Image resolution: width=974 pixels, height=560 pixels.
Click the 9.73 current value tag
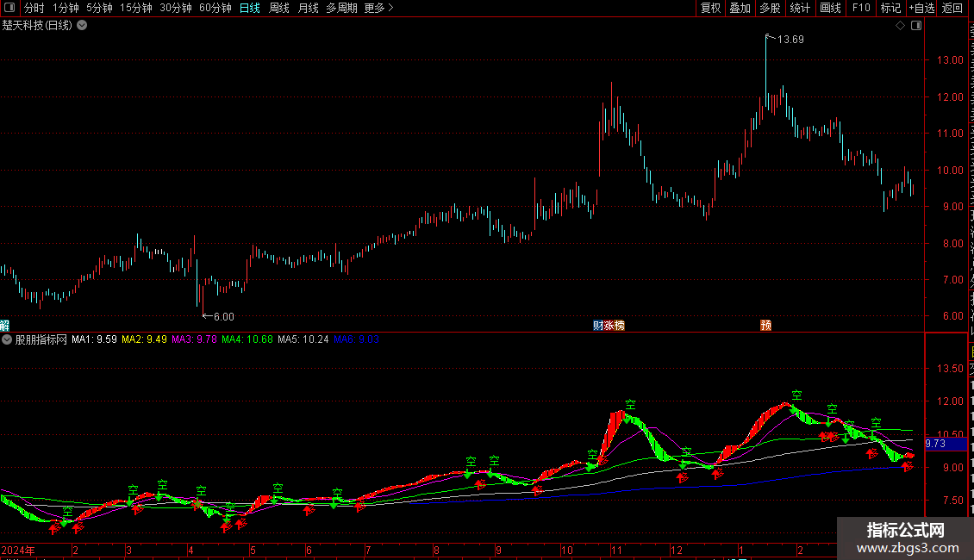click(x=946, y=444)
